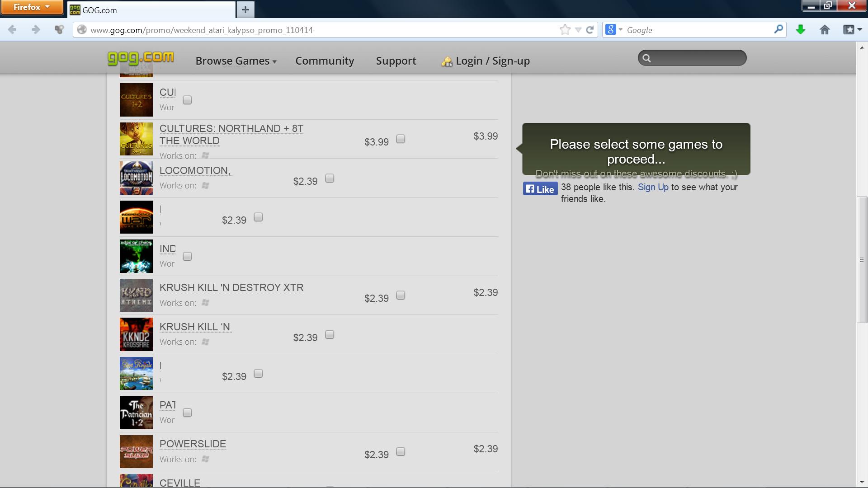Click the browser back arrow

(12, 30)
